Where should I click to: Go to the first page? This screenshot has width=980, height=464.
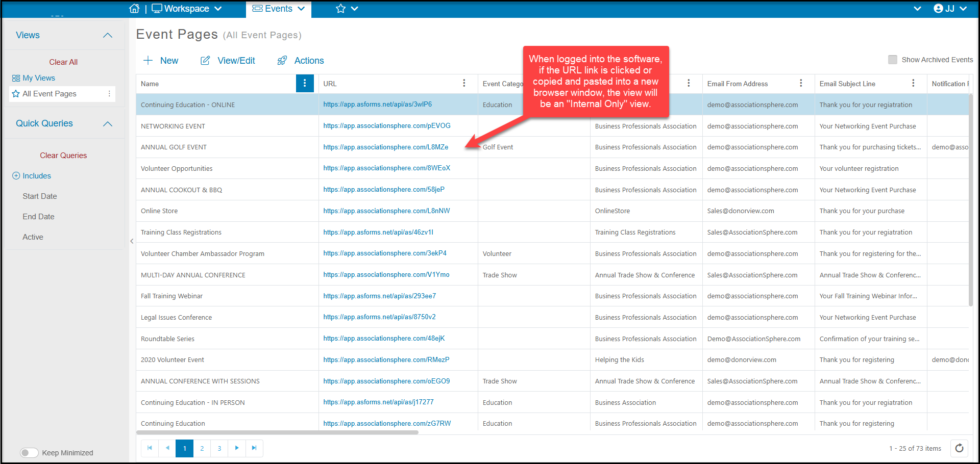[x=150, y=448]
